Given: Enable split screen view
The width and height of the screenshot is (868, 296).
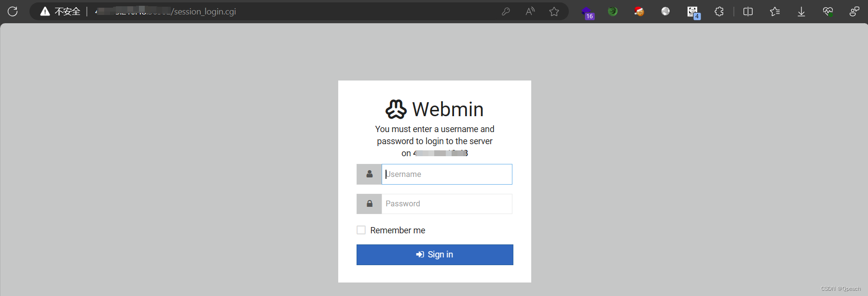Looking at the screenshot, I should [747, 11].
